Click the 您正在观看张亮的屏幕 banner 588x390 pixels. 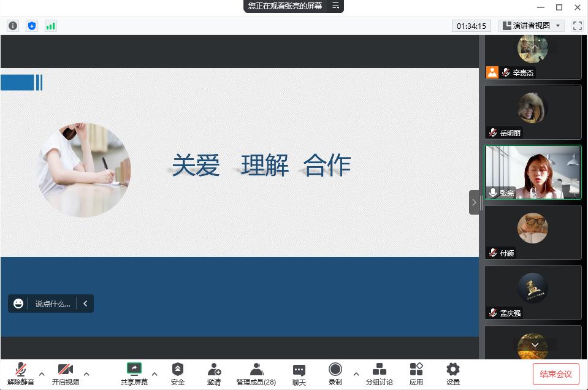coord(285,6)
